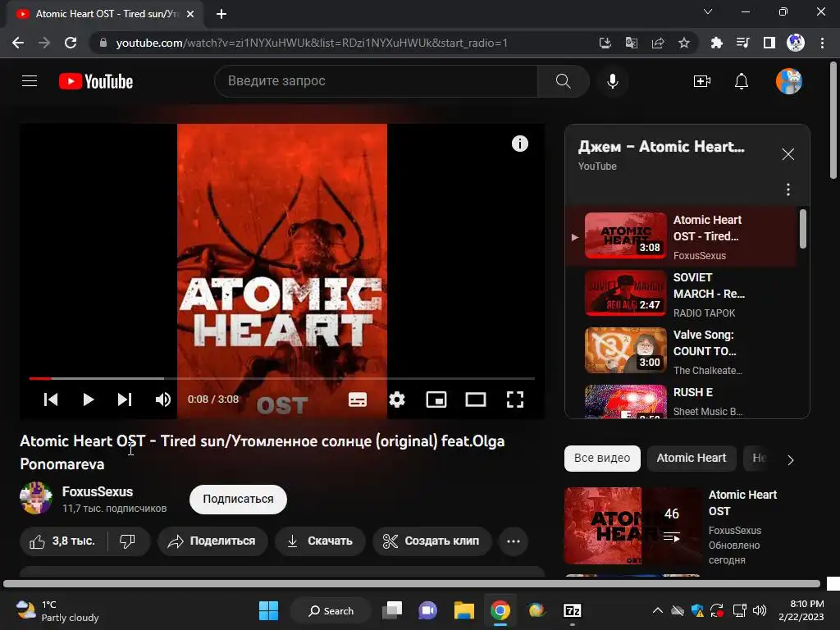Show the video info card icon
840x630 pixels.
(x=519, y=144)
